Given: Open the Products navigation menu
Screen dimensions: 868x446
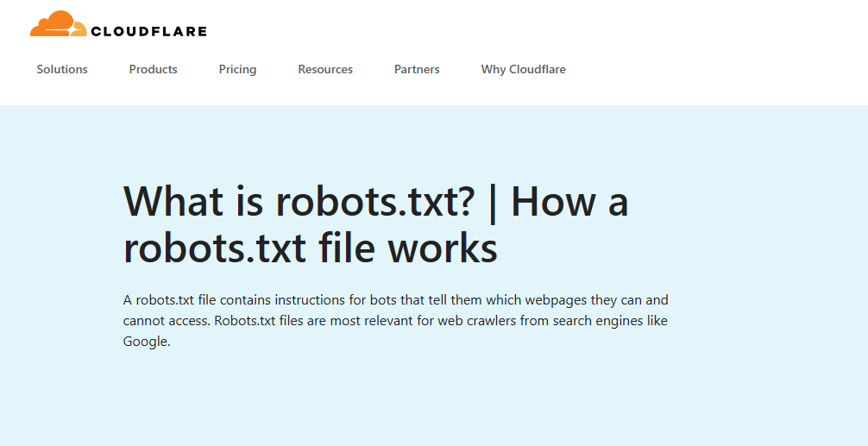Looking at the screenshot, I should (x=153, y=69).
